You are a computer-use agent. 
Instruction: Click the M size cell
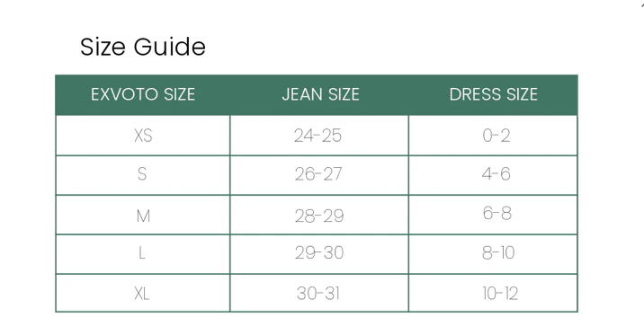coord(143,215)
